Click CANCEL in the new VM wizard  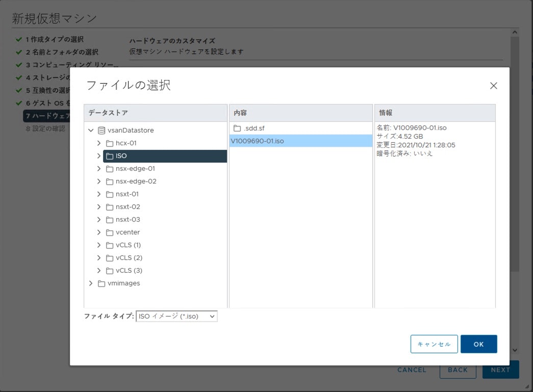pos(412,370)
